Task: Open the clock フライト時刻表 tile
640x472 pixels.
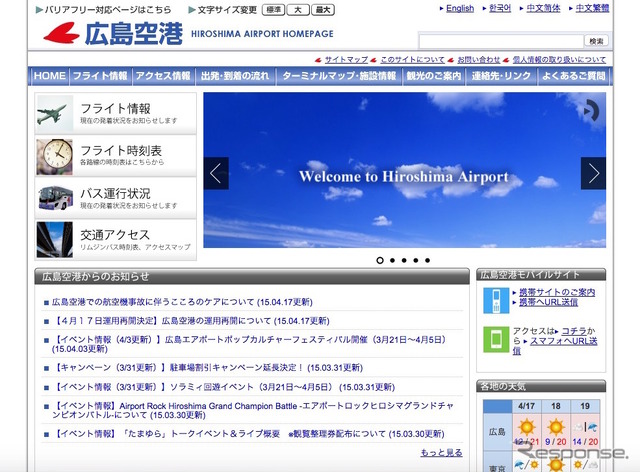Action: (x=116, y=156)
